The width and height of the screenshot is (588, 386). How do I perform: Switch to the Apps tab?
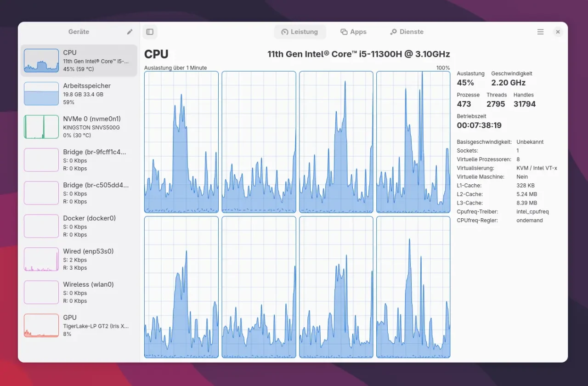(353, 32)
